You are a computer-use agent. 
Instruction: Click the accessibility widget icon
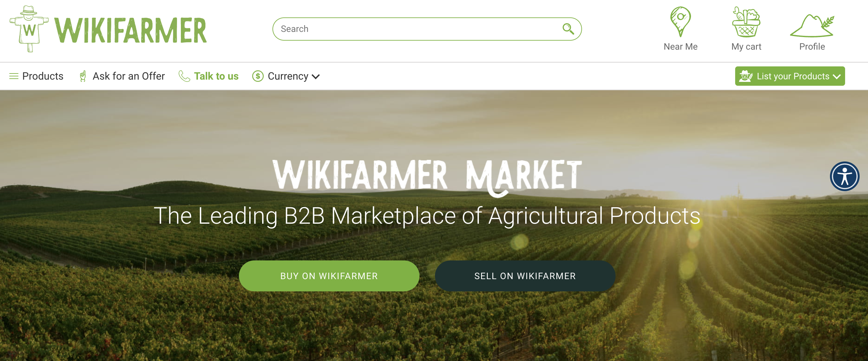coord(844,176)
